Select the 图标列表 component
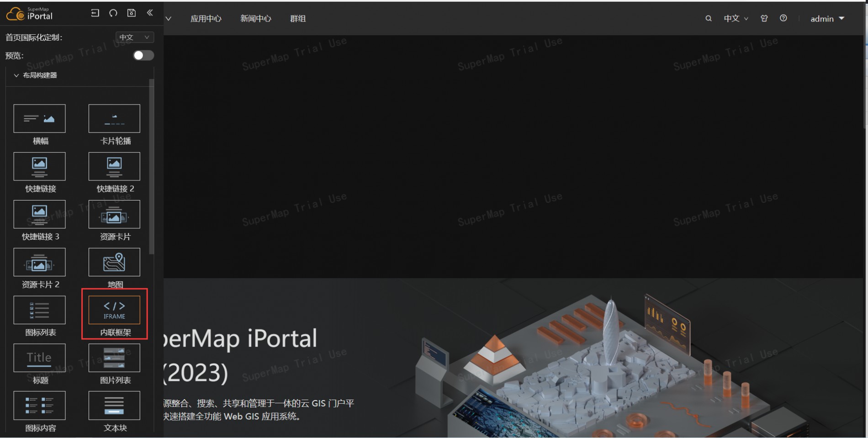868x438 pixels. click(x=40, y=317)
